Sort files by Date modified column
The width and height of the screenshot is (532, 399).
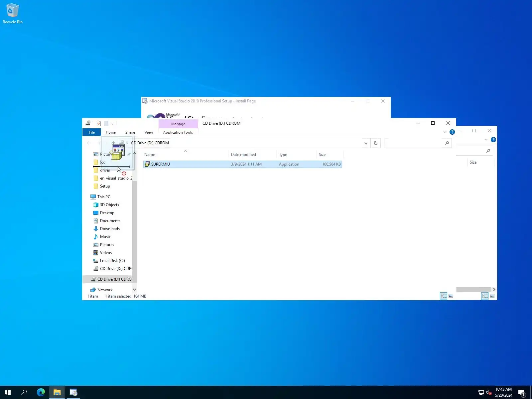pyautogui.click(x=253, y=155)
